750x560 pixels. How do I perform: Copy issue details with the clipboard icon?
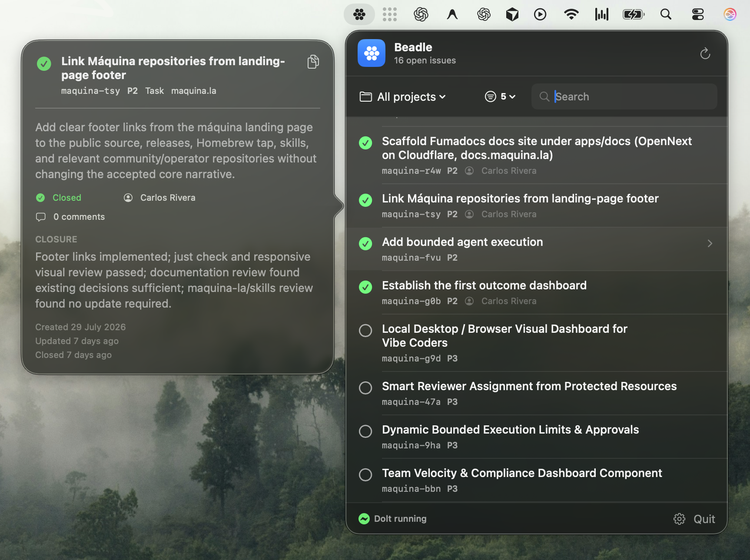tap(313, 62)
